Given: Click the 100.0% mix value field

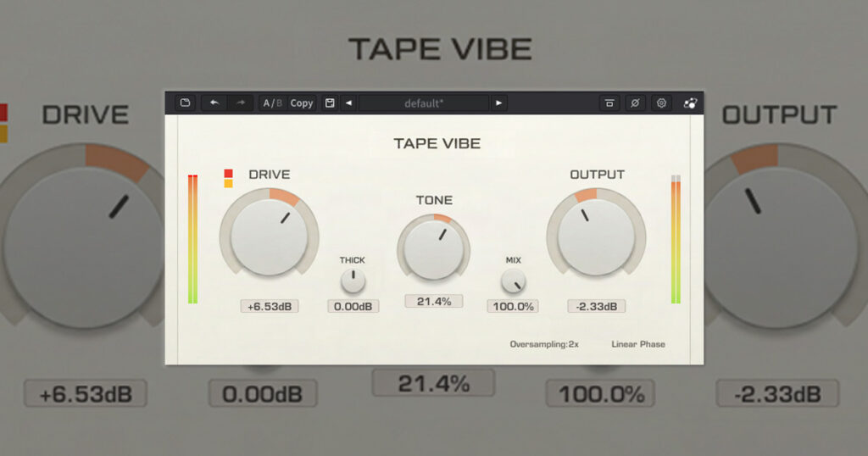Looking at the screenshot, I should coord(513,306).
